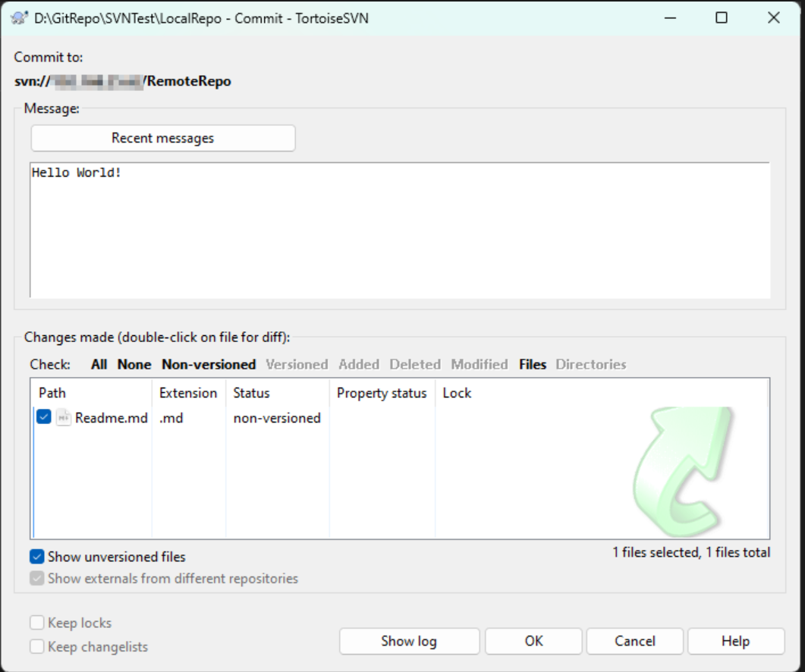Click the TortoiseSVN turtle icon in title bar
This screenshot has height=672, width=805.
pyautogui.click(x=20, y=18)
